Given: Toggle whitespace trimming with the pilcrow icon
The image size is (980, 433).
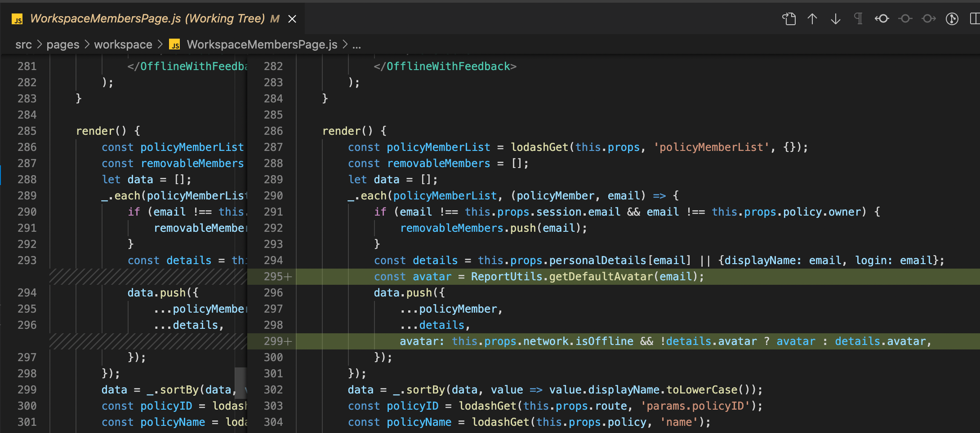Looking at the screenshot, I should point(859,19).
